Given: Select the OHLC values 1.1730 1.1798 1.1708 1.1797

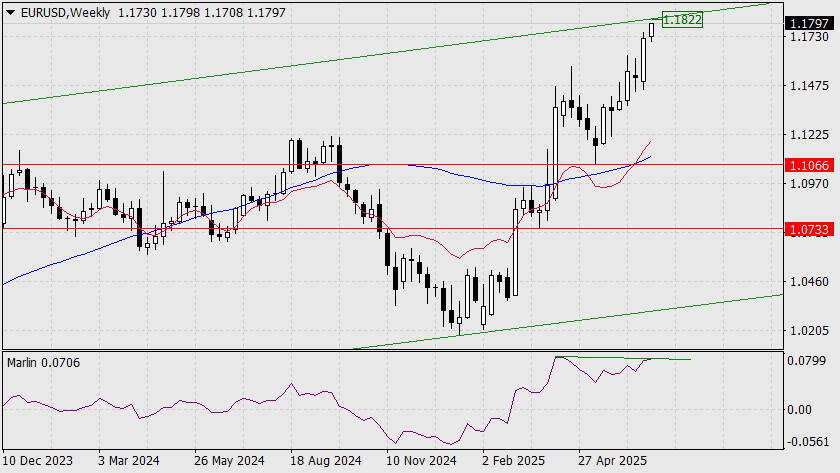Looking at the screenshot, I should 202,13.
